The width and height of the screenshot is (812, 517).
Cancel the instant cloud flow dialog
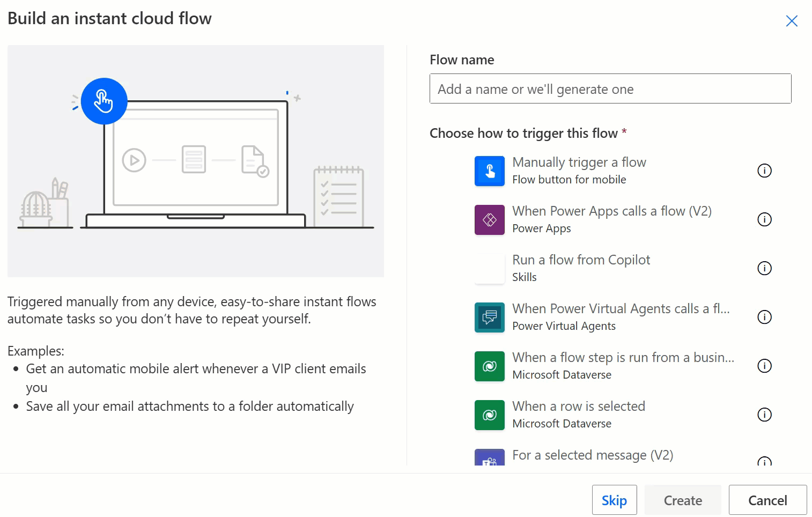point(767,500)
